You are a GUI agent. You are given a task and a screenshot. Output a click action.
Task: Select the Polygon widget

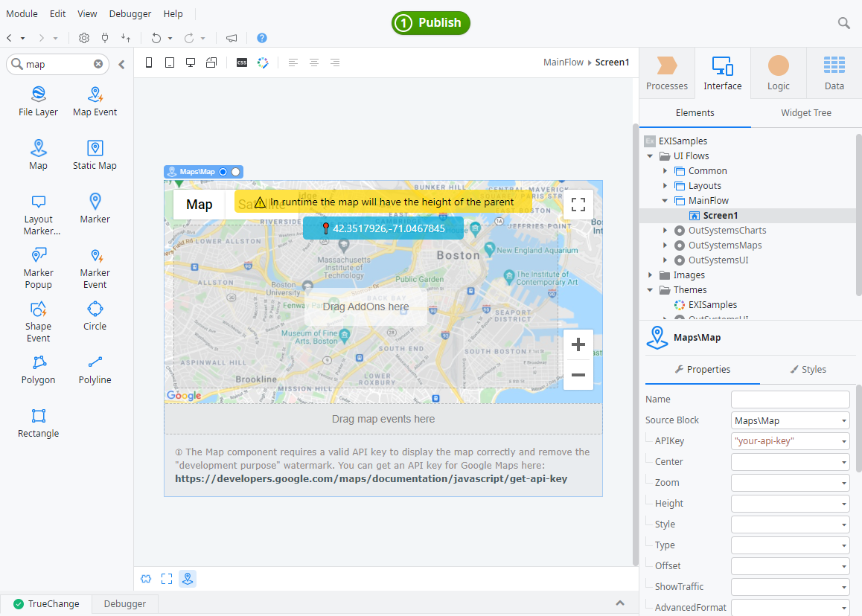[38, 370]
